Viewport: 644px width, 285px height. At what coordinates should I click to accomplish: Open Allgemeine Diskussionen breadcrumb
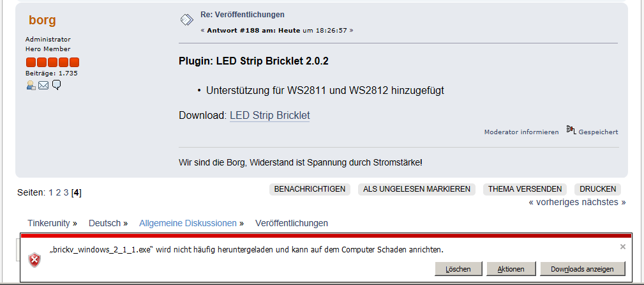tap(188, 223)
